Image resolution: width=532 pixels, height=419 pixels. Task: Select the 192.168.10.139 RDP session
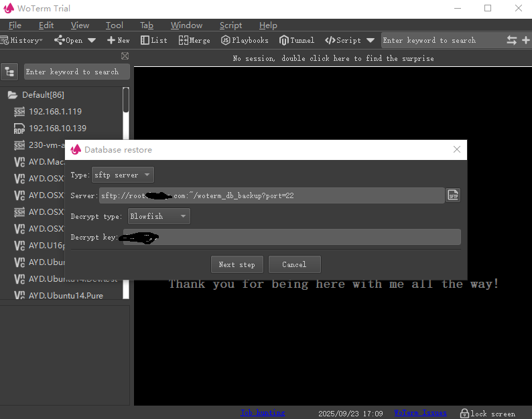(57, 128)
